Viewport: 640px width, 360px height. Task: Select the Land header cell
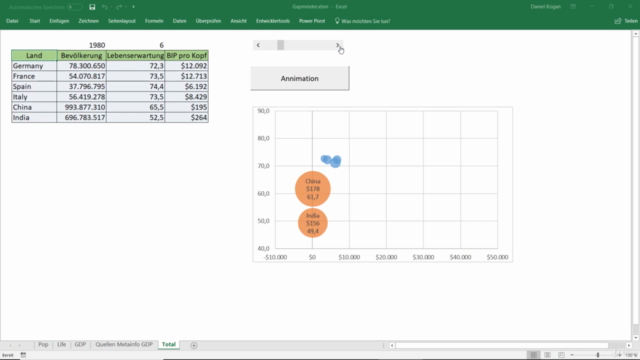point(34,56)
